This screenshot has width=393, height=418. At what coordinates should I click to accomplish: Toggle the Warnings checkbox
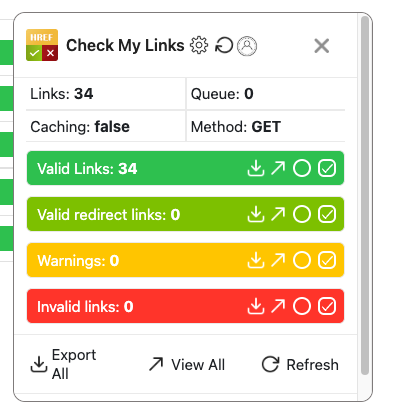tap(327, 260)
